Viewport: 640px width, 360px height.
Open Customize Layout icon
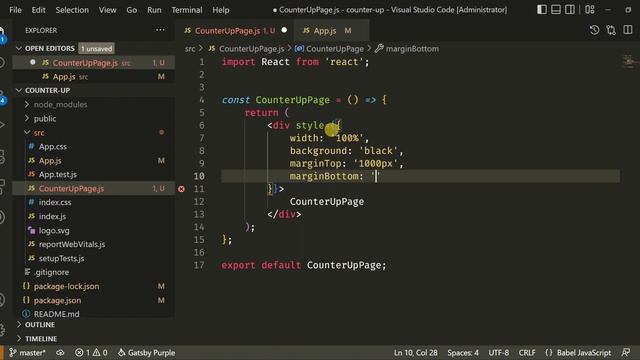click(x=590, y=9)
